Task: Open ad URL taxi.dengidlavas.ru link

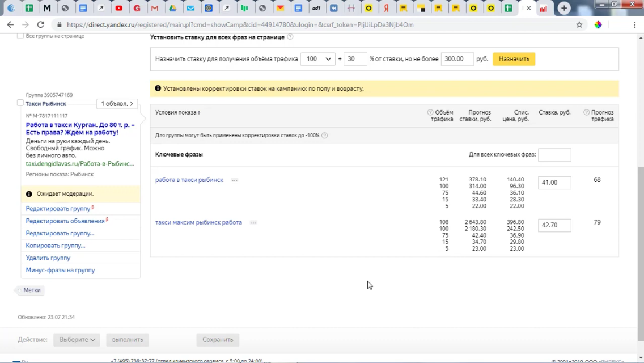Action: click(80, 163)
